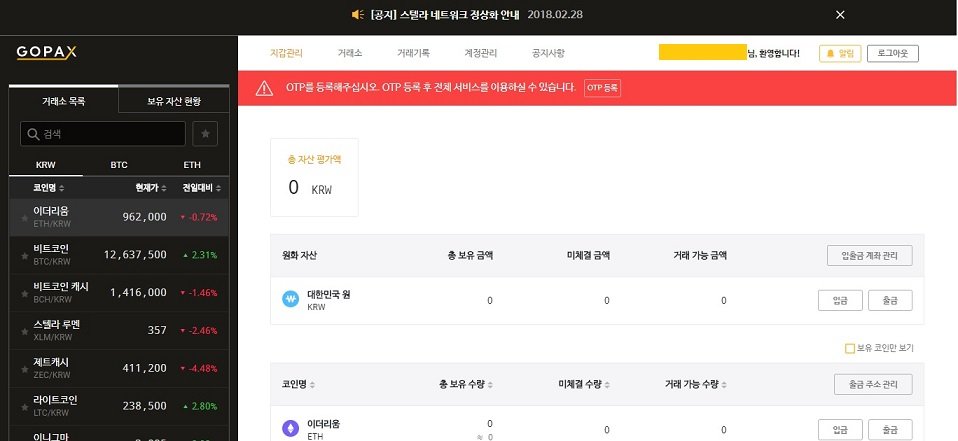Close the notice banner with X
Viewport: 958px width, 441px height.
click(x=840, y=15)
